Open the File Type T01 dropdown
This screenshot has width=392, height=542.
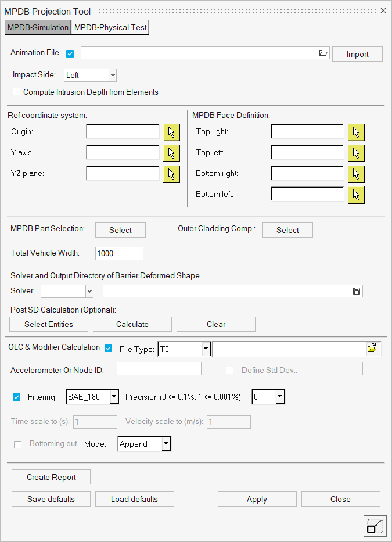[206, 349]
